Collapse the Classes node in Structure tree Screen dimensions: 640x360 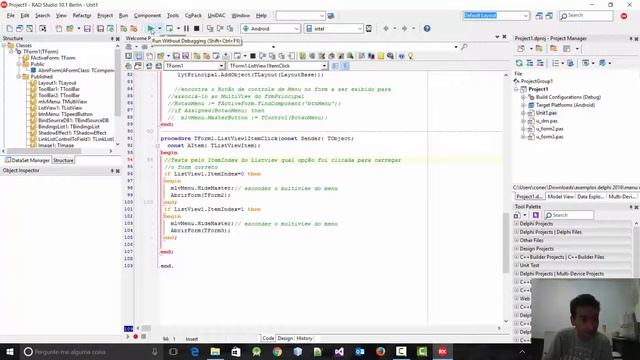[x=4, y=45]
